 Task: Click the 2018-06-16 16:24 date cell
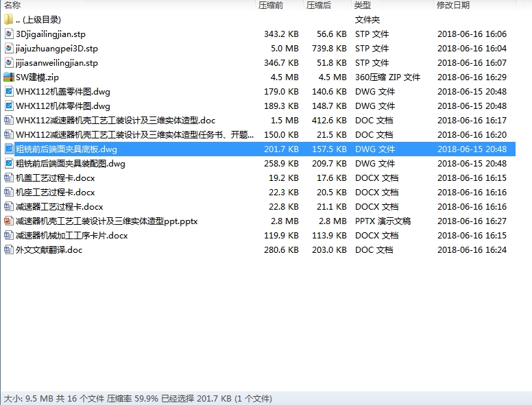pyautogui.click(x=472, y=250)
